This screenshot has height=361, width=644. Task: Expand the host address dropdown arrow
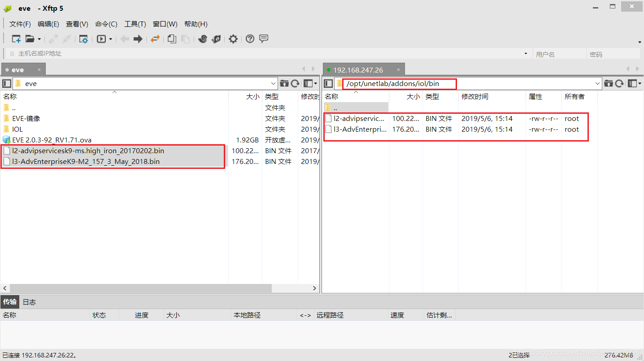tap(526, 54)
